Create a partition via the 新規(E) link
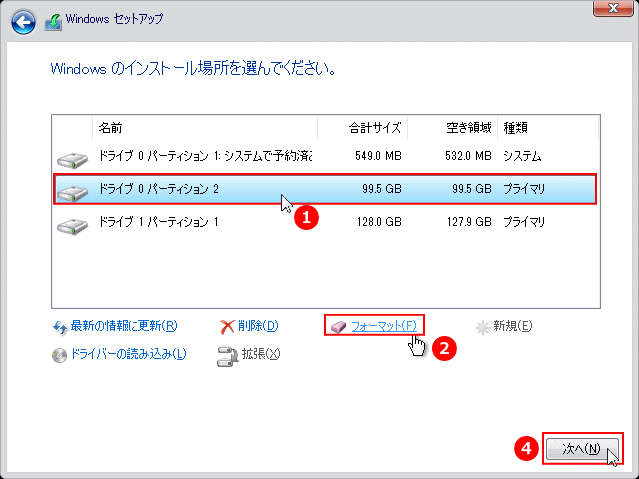The image size is (639, 479). pyautogui.click(x=513, y=326)
